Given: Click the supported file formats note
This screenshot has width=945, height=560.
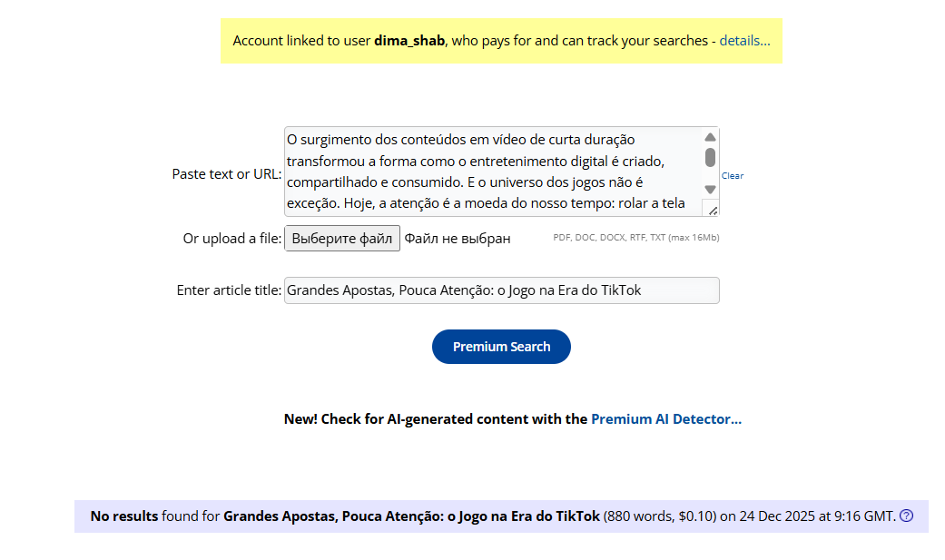Looking at the screenshot, I should click(x=636, y=238).
